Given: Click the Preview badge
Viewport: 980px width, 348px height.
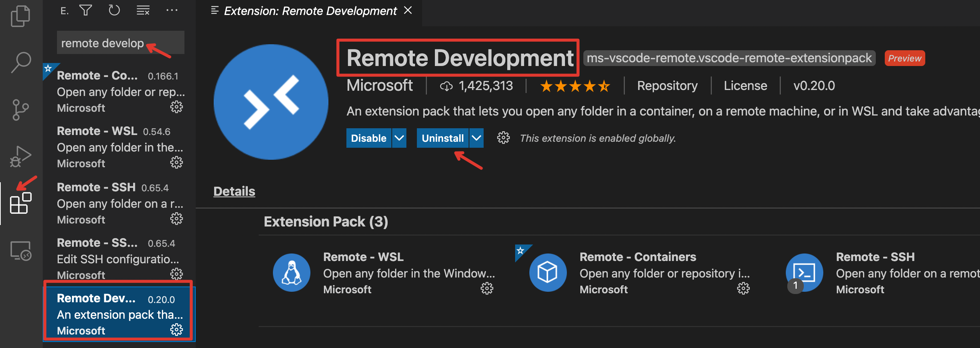Looking at the screenshot, I should click(905, 58).
